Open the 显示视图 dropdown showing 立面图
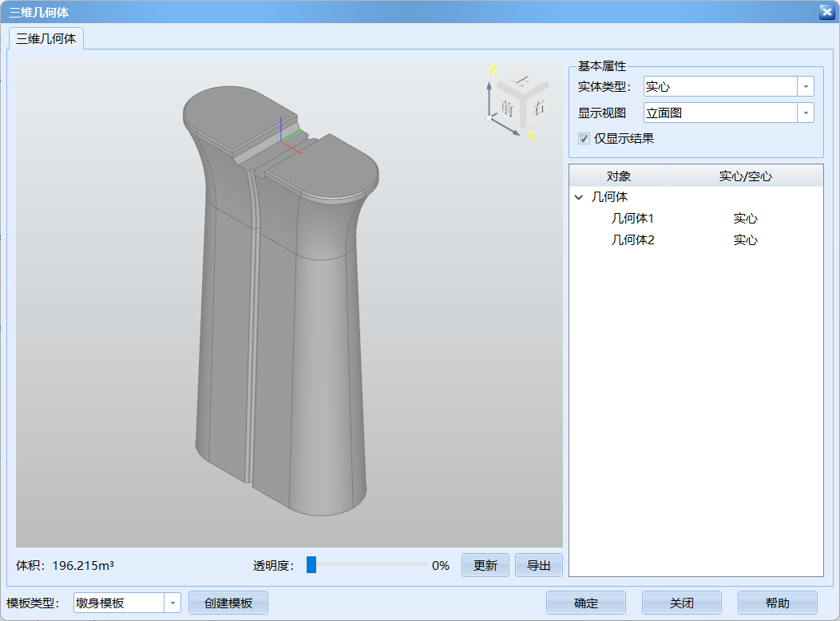Image resolution: width=840 pixels, height=621 pixels. click(x=806, y=113)
